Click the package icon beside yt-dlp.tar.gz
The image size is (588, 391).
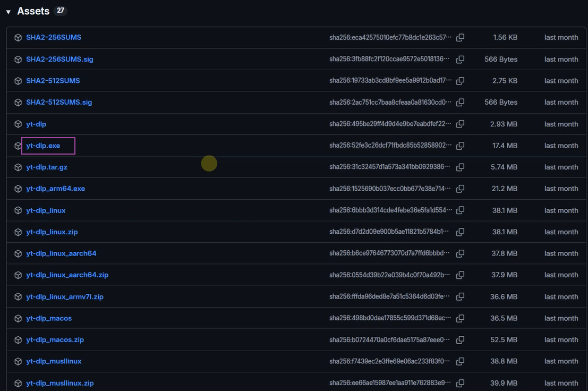coord(18,167)
